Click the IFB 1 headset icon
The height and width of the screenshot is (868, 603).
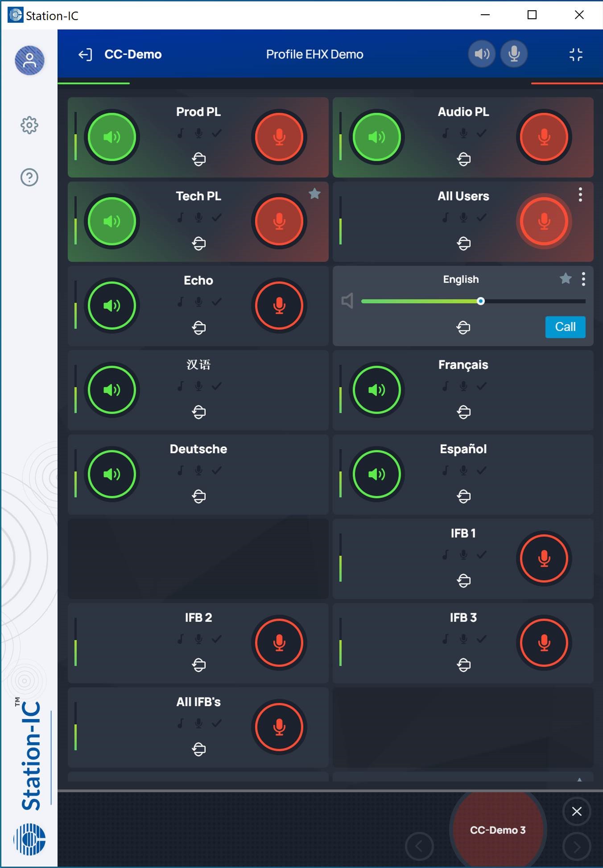click(x=464, y=580)
